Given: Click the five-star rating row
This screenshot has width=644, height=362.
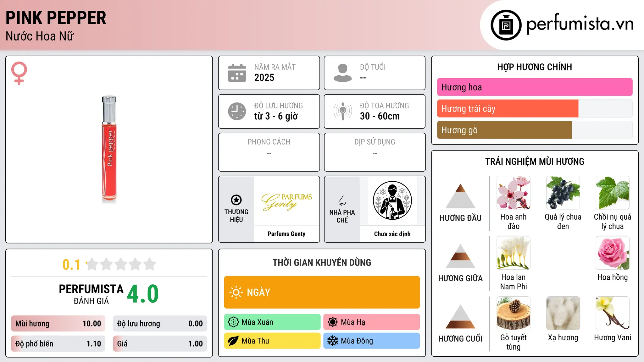Looking at the screenshot, I should [x=121, y=264].
